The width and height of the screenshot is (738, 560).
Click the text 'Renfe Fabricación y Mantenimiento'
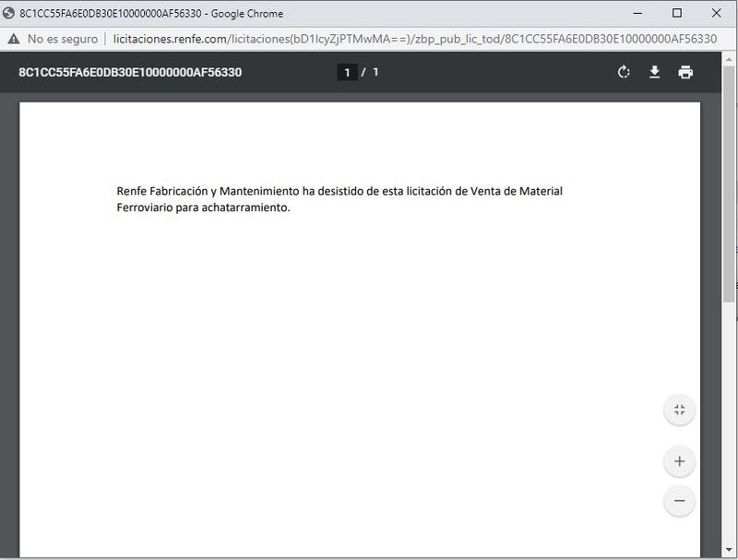coord(208,191)
